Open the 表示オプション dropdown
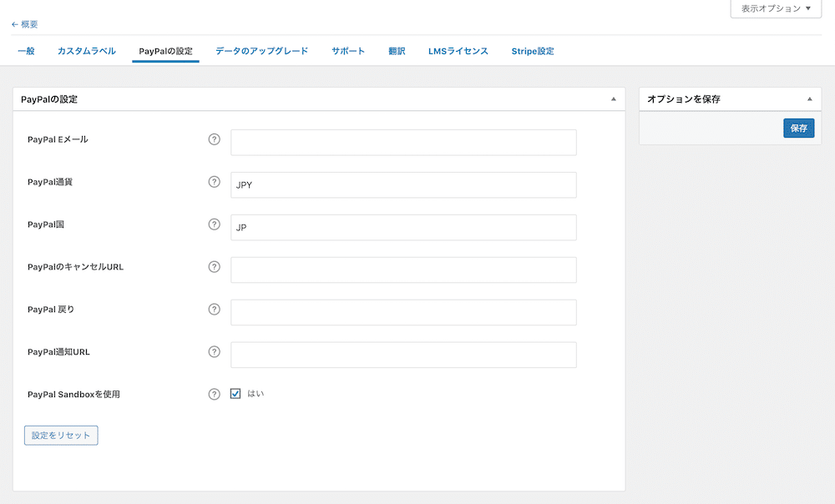Screen dimensions: 835x504 (776, 8)
